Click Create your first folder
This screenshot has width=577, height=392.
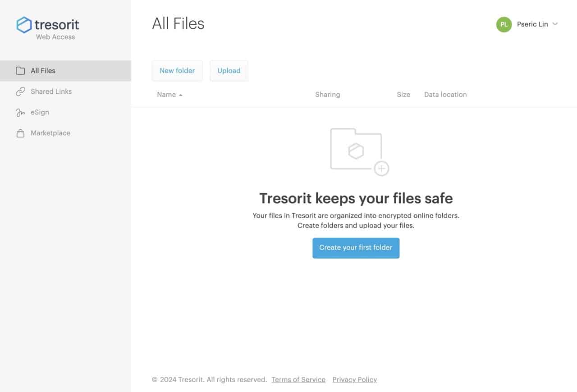[x=356, y=248]
